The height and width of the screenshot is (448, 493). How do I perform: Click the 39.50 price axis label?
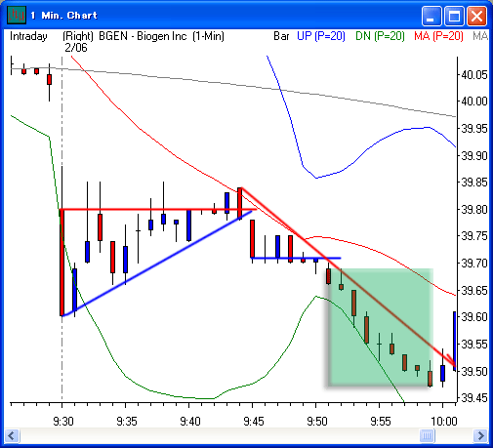point(474,371)
